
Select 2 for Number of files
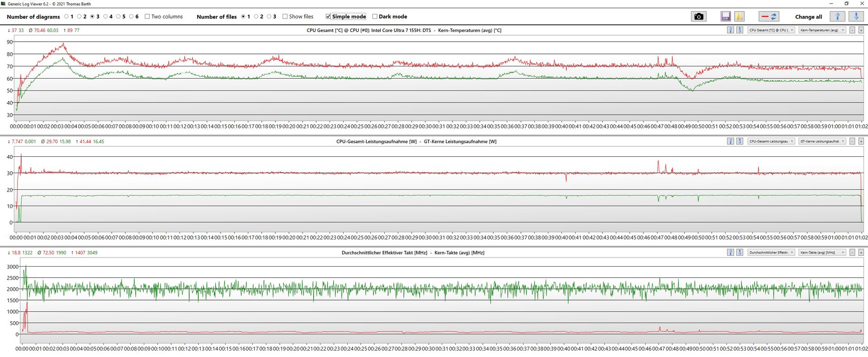pos(256,17)
